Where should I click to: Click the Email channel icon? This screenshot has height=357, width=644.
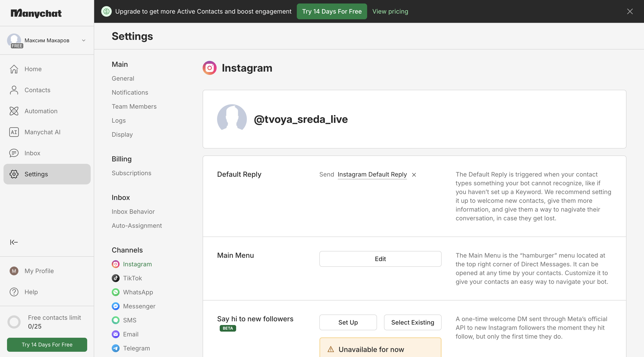tap(115, 334)
